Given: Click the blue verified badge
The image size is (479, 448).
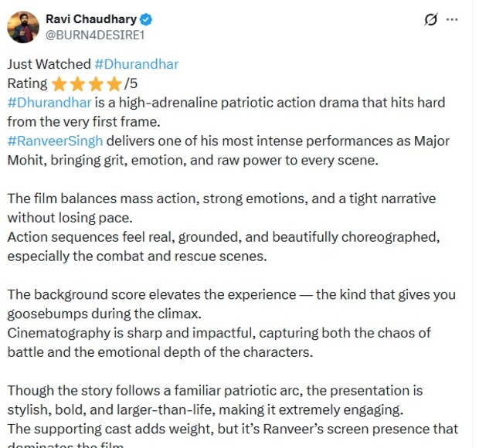Looking at the screenshot, I should point(146,19).
